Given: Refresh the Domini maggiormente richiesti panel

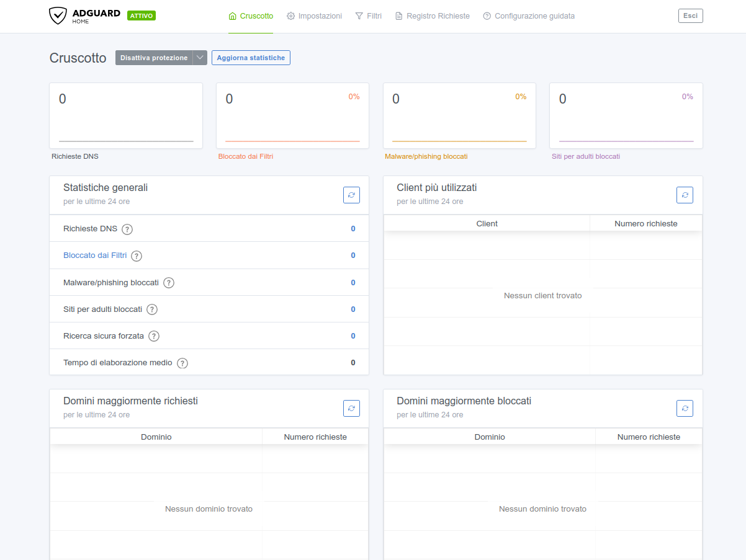Looking at the screenshot, I should [351, 408].
